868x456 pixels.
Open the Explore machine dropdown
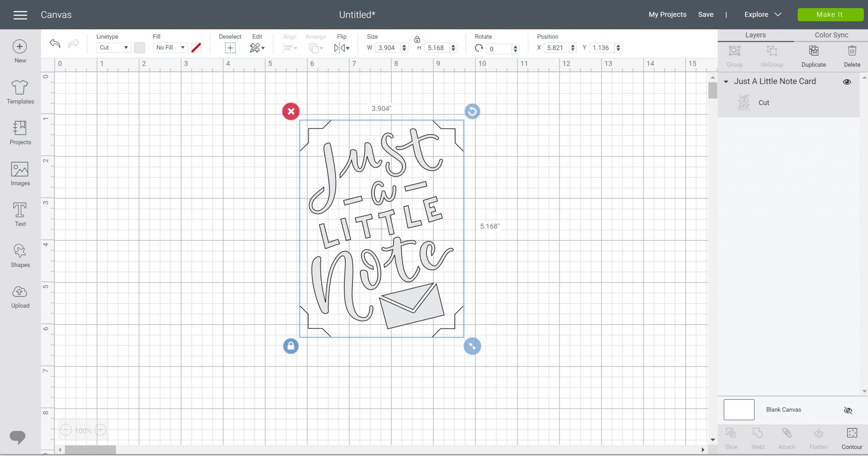pos(763,14)
